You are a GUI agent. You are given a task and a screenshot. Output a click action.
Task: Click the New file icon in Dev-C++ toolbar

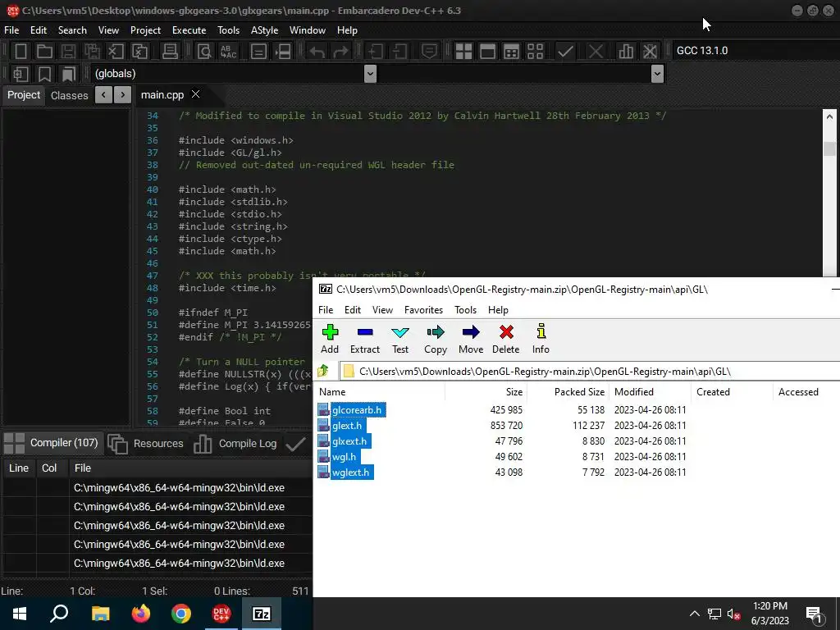(x=21, y=52)
